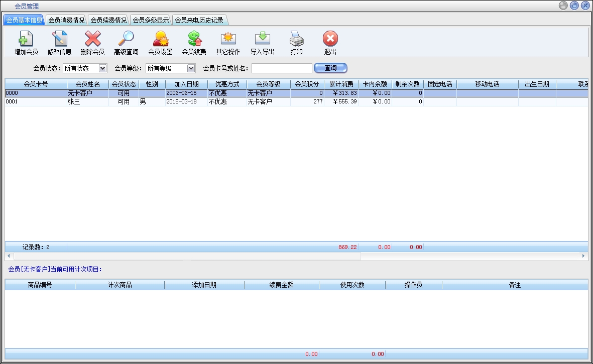Click the 打印 printer icon
Image resolution: width=593 pixels, height=364 pixels.
pos(296,39)
